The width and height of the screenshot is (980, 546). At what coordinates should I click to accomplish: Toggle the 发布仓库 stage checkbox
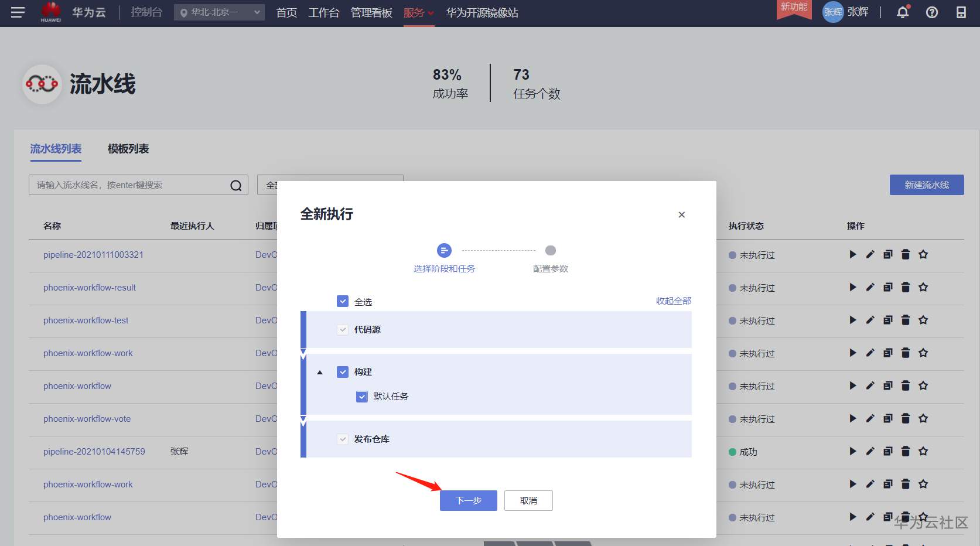[x=343, y=439]
